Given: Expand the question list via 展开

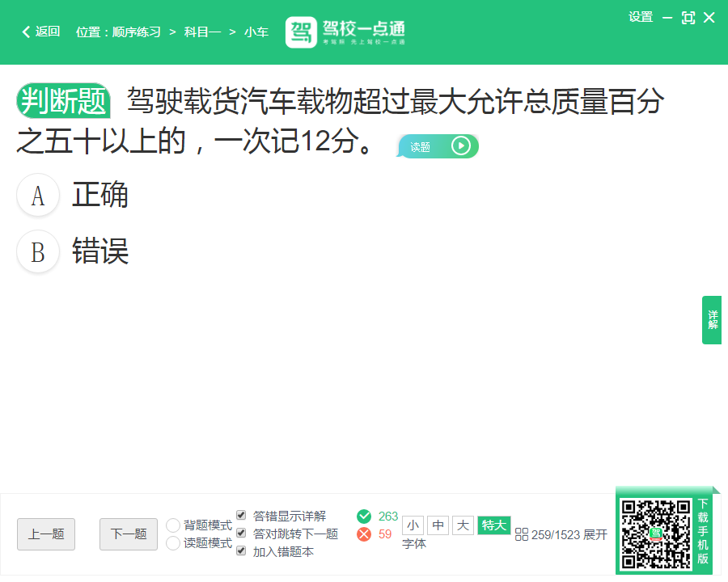Looking at the screenshot, I should (x=595, y=534).
